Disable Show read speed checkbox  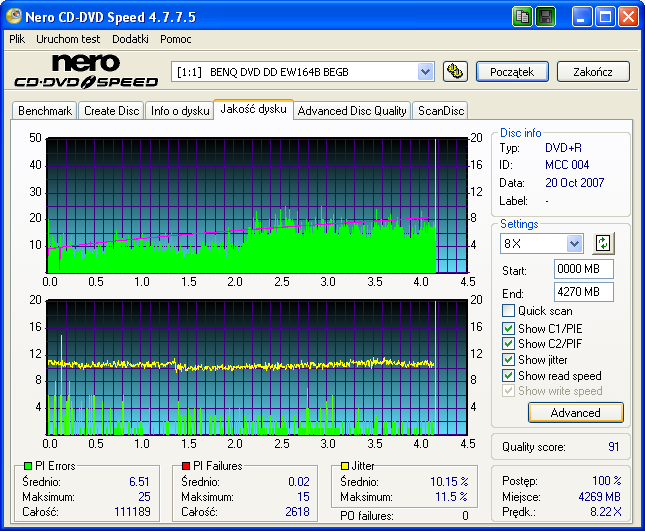click(508, 376)
